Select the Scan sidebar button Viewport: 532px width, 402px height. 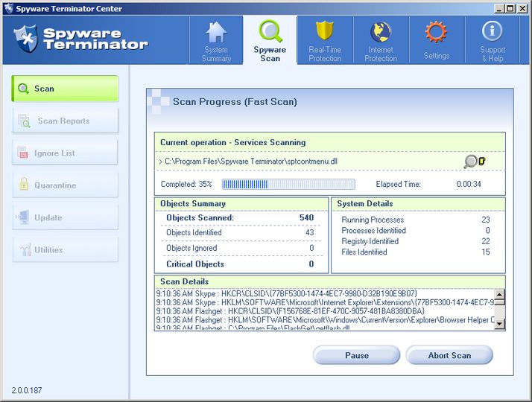pos(65,89)
